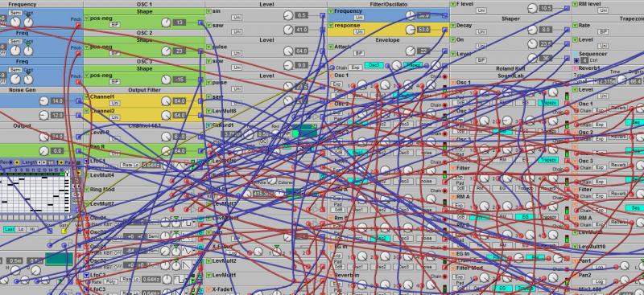Click the Rate Lo selector on LfoC1

click(x=126, y=165)
